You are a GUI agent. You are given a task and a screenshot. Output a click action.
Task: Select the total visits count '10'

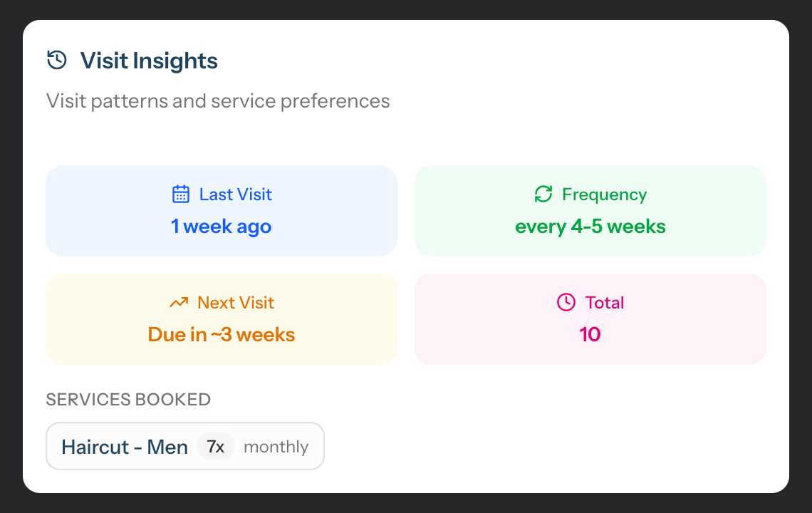[590, 335]
